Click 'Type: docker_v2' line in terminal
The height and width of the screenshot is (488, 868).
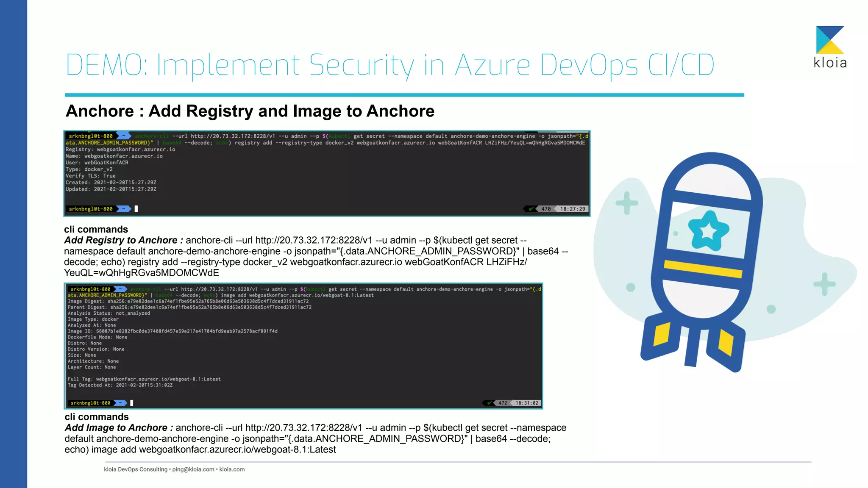(89, 169)
